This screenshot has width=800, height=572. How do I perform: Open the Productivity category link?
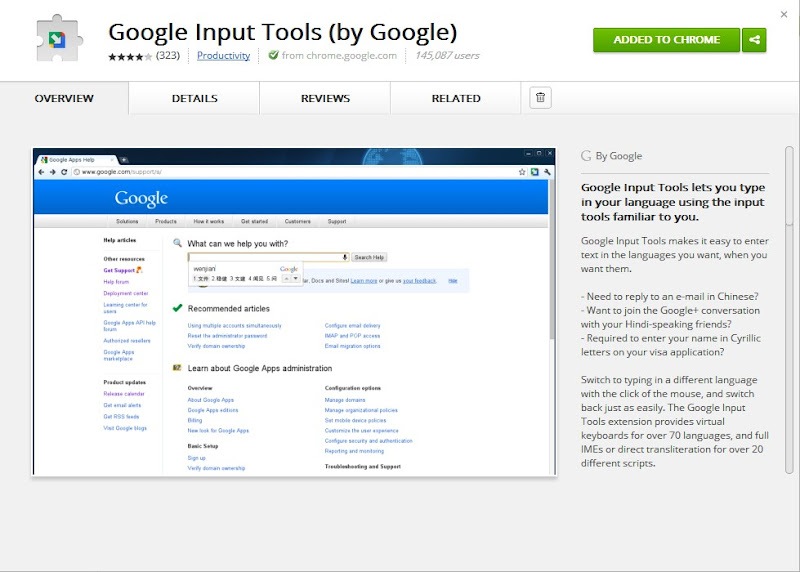click(x=223, y=56)
